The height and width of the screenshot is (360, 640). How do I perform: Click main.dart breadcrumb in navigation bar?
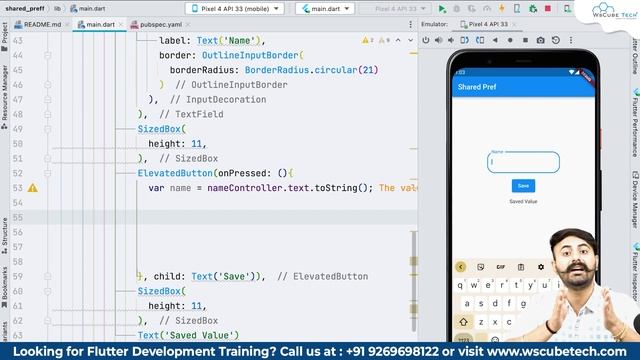pyautogui.click(x=88, y=8)
